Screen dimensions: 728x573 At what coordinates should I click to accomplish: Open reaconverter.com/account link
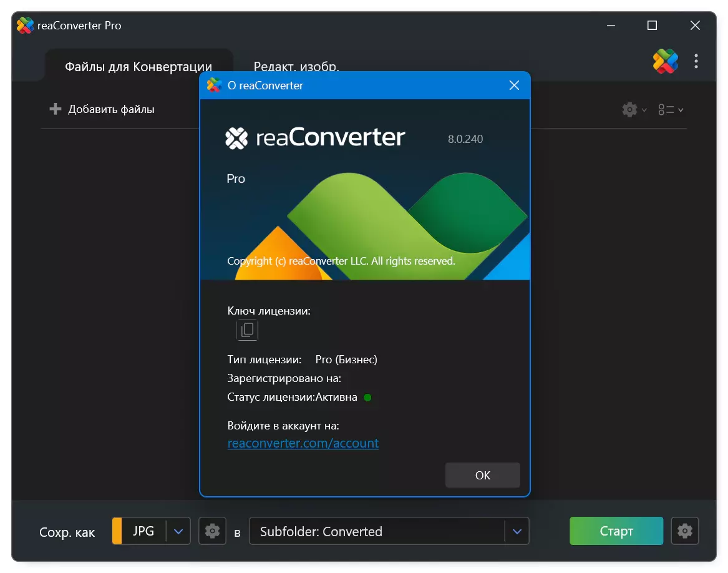click(303, 443)
